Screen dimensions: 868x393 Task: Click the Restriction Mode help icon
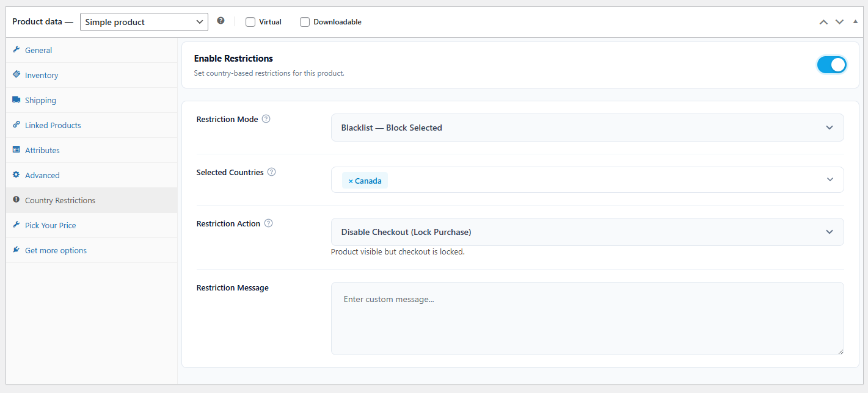tap(266, 119)
